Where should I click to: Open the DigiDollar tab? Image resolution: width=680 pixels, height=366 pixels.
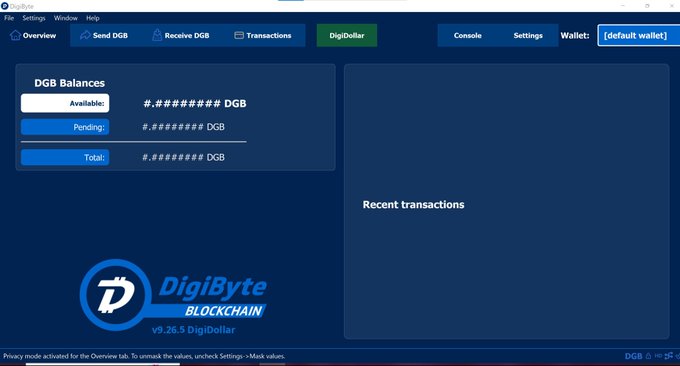[x=347, y=36]
